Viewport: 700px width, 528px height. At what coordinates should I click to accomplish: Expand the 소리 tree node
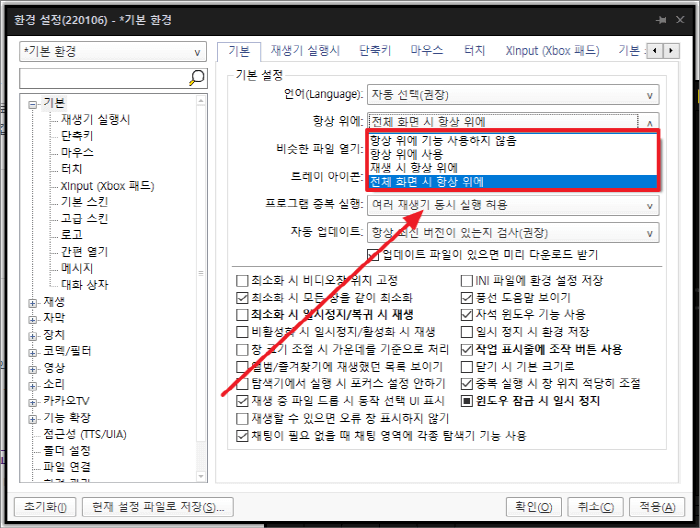(33, 386)
